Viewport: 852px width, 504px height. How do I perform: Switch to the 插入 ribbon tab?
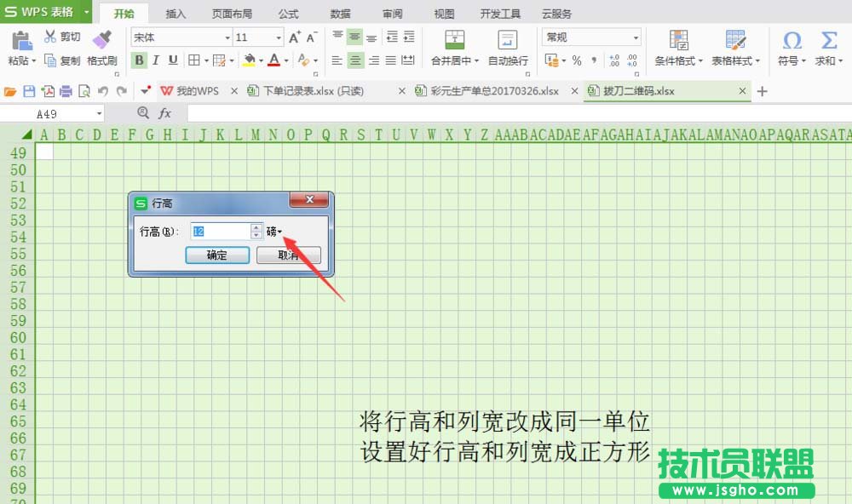(175, 13)
